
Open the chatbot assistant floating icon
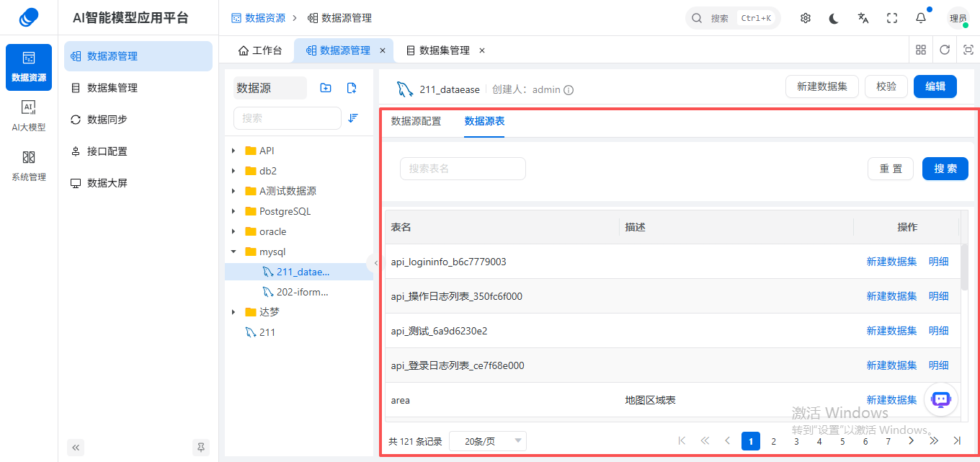click(x=941, y=399)
